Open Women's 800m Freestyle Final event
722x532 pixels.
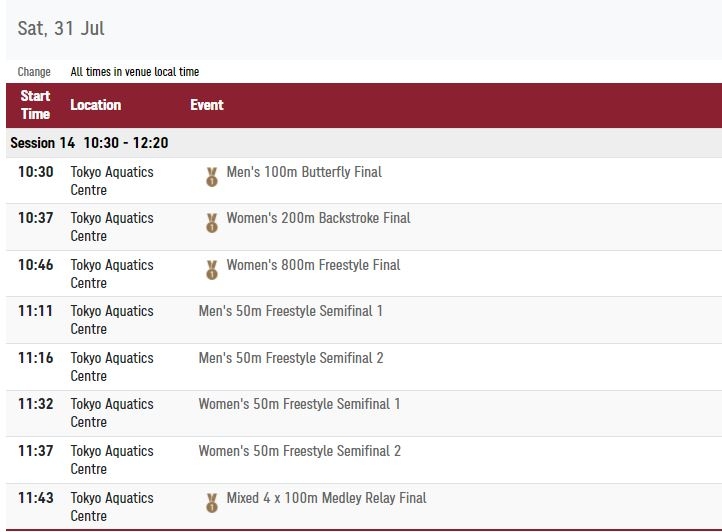pos(313,265)
